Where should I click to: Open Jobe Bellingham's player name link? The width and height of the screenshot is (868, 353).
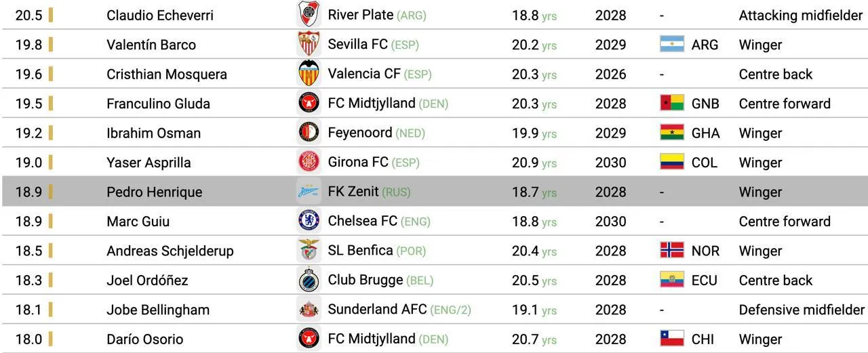point(158,310)
